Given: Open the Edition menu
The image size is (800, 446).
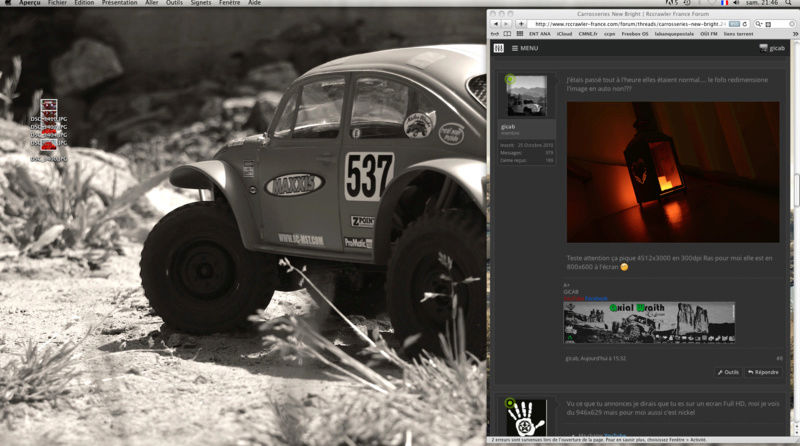Looking at the screenshot, I should tap(84, 3).
